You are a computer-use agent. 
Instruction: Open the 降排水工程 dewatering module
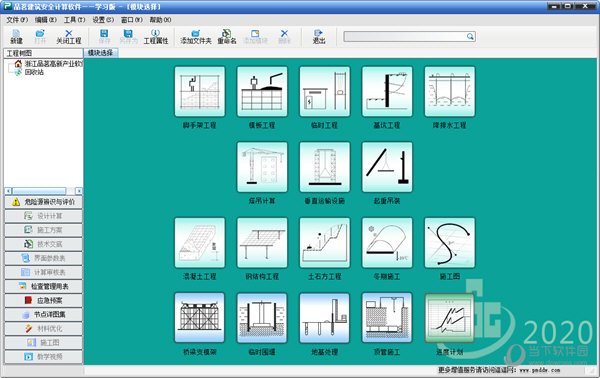coord(450,91)
